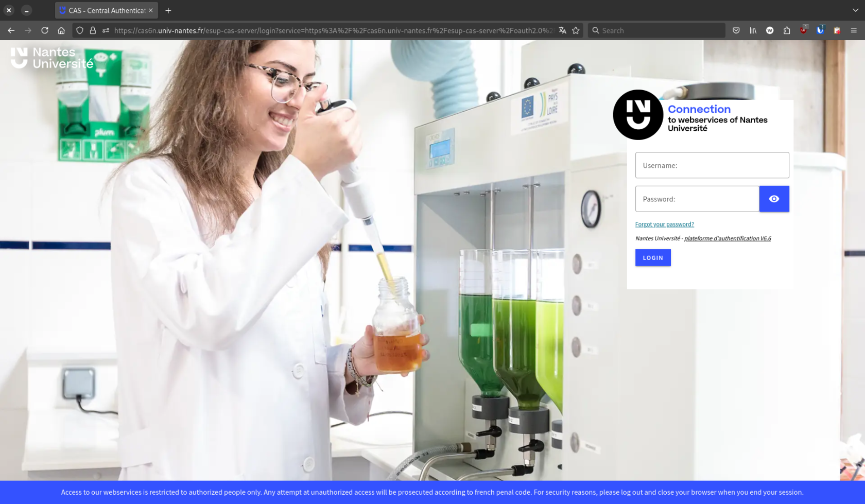Show site security lock information
The image size is (865, 504).
click(93, 30)
